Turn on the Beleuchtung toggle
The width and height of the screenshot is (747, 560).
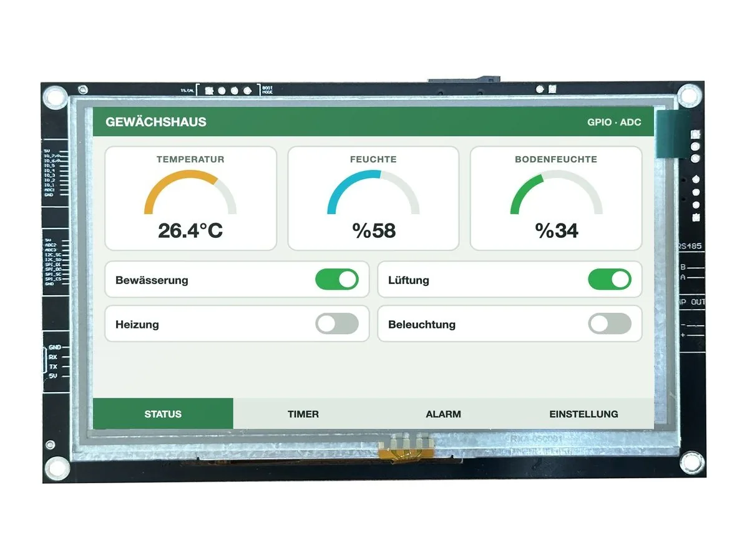(609, 324)
